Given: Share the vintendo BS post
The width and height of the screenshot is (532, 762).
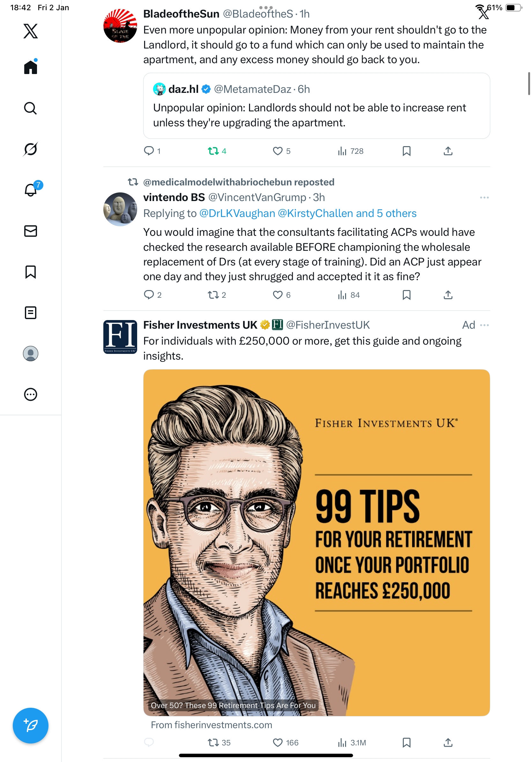Looking at the screenshot, I should pos(448,295).
